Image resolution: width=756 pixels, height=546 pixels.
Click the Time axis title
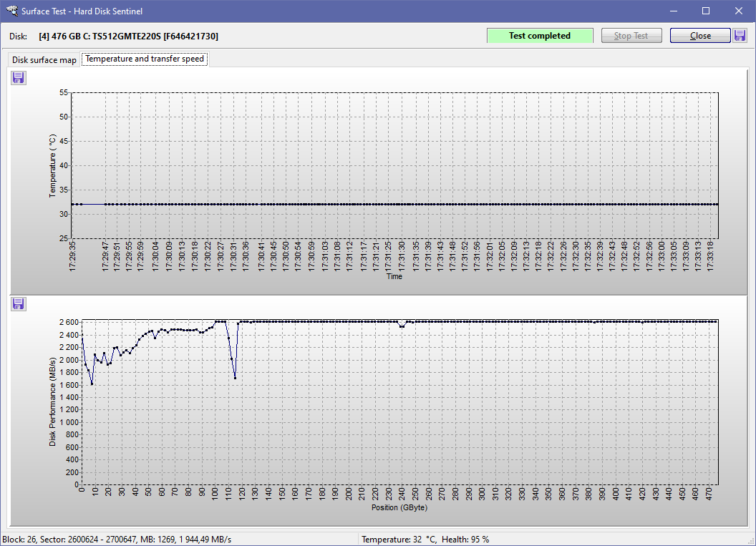pyautogui.click(x=394, y=276)
